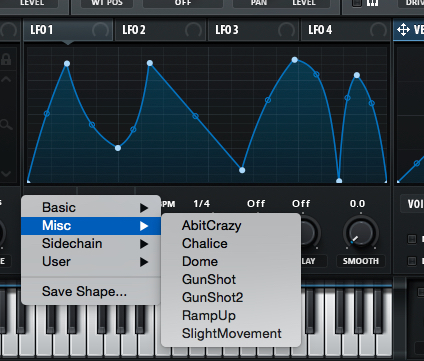Click the LFO 3 modulation source circle
The image size is (424, 361).
(286, 30)
